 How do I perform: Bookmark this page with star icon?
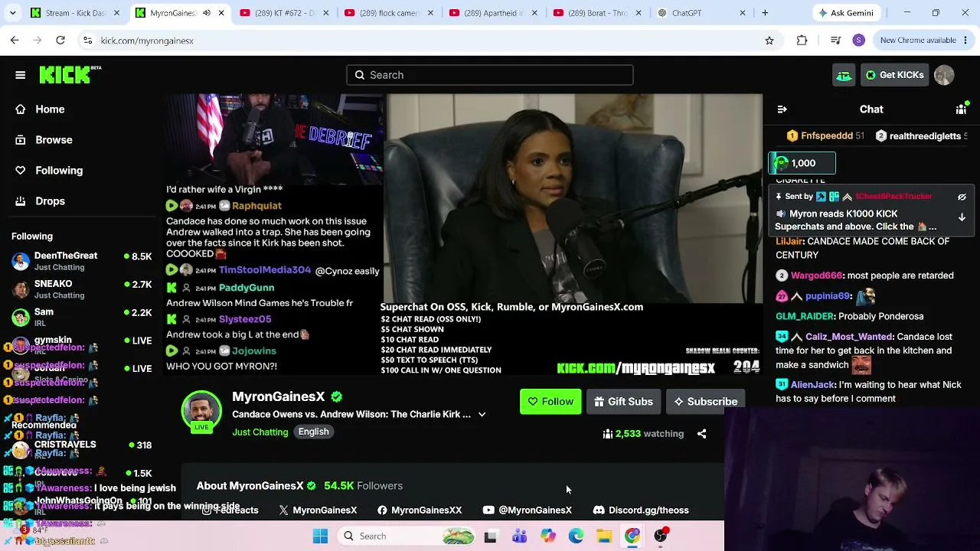point(769,41)
